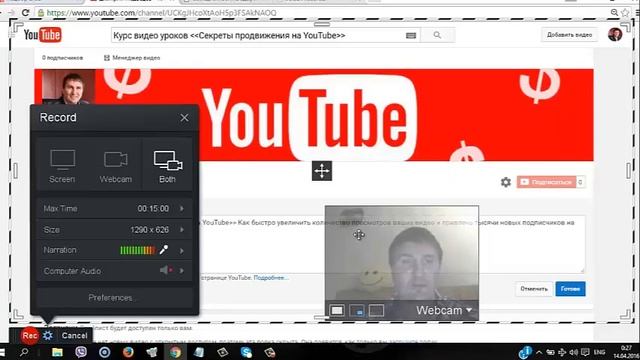This screenshot has width=640, height=360.
Task: Open recorder settings gear icon
Action: [48, 336]
